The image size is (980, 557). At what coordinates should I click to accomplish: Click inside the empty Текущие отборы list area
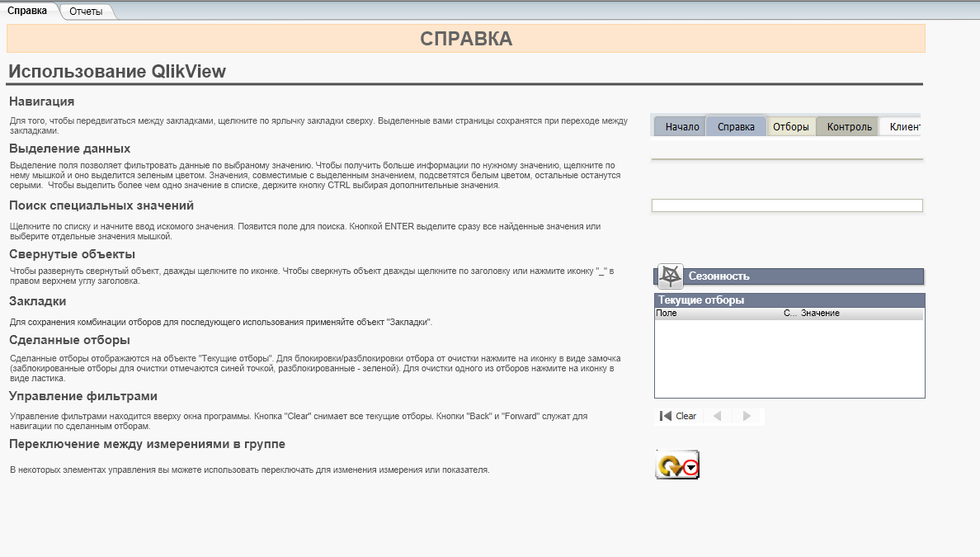pos(789,359)
